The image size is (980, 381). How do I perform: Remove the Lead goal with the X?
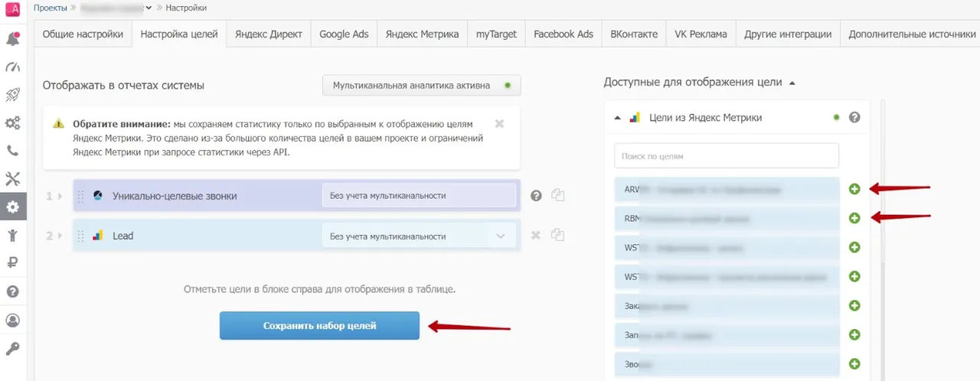(x=536, y=235)
